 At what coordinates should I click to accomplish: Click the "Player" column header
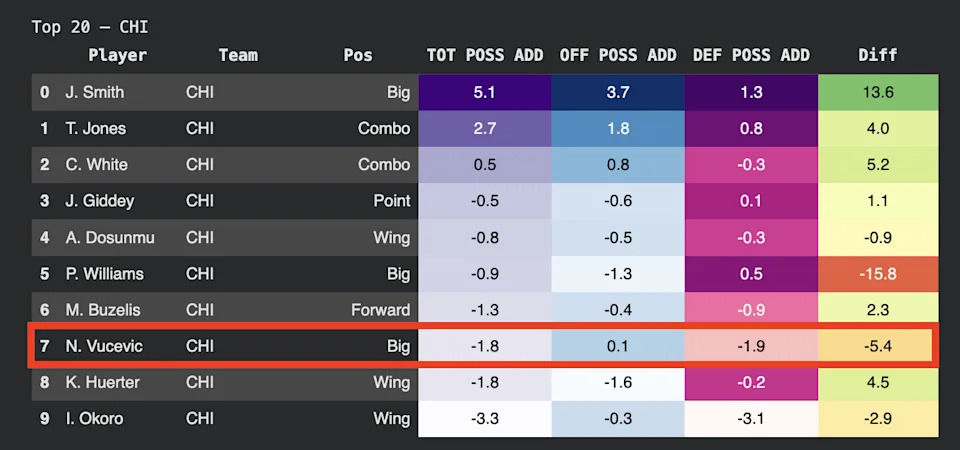tap(117, 55)
